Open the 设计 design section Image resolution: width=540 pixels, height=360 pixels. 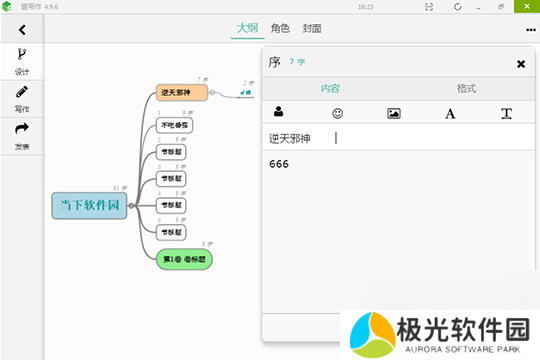[22, 62]
